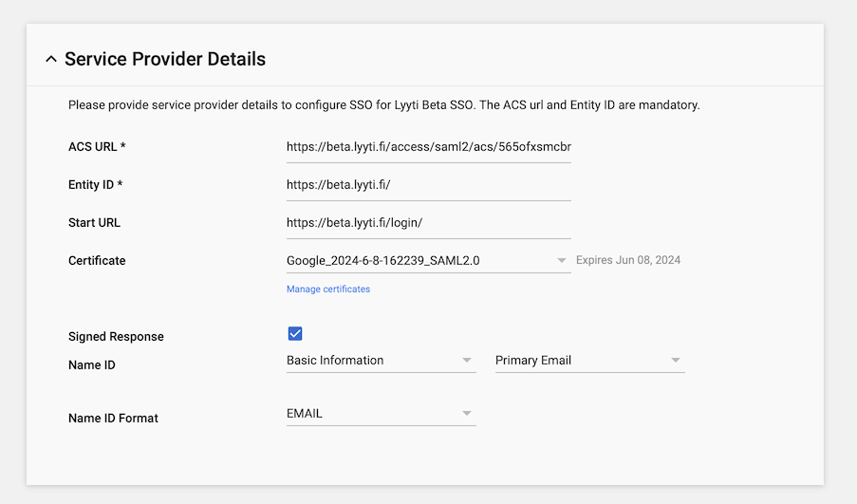The height and width of the screenshot is (504, 857).
Task: Open the Primary Email attribute selector
Action: [x=579, y=361]
